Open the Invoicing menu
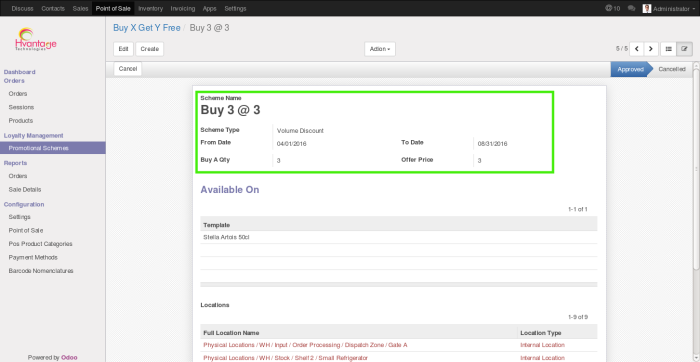This screenshot has width=700, height=362. (183, 8)
